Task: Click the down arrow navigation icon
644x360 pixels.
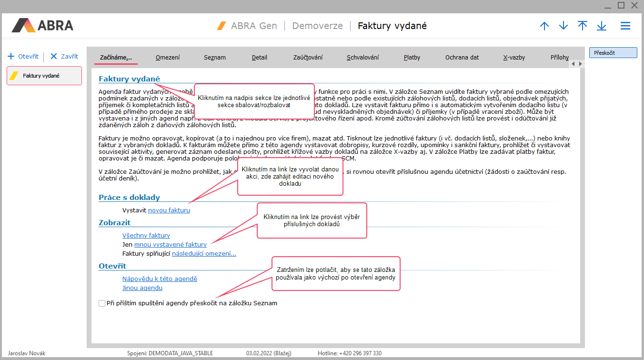Action: tap(563, 26)
